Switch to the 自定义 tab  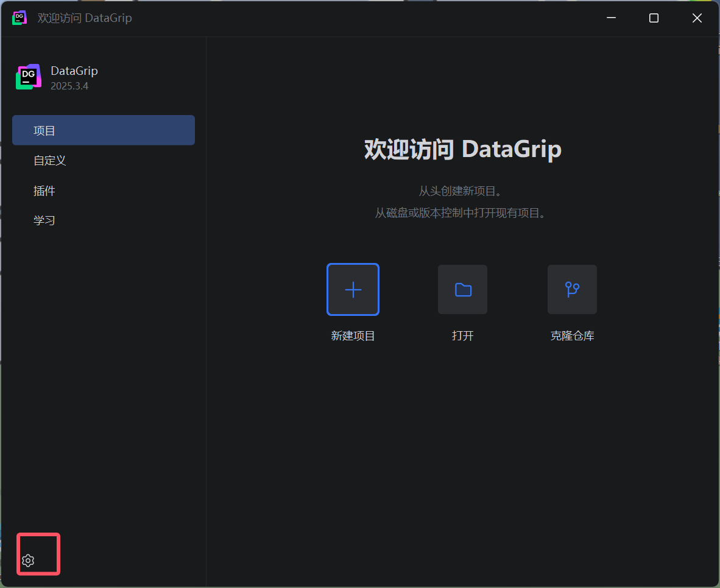pos(104,160)
